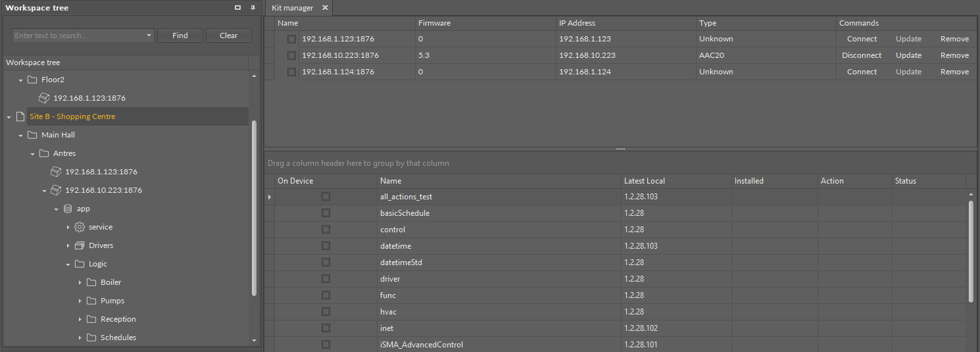Collapse the Logic folder node
980x352 pixels.
point(68,264)
